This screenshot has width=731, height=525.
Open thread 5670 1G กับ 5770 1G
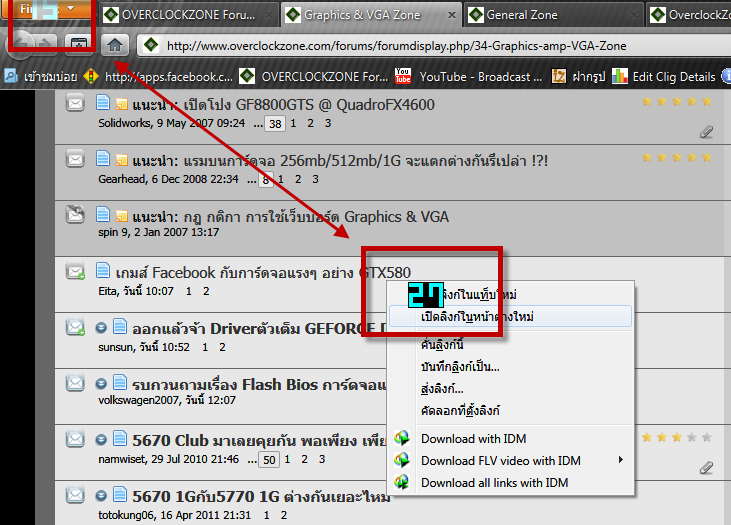click(261, 497)
